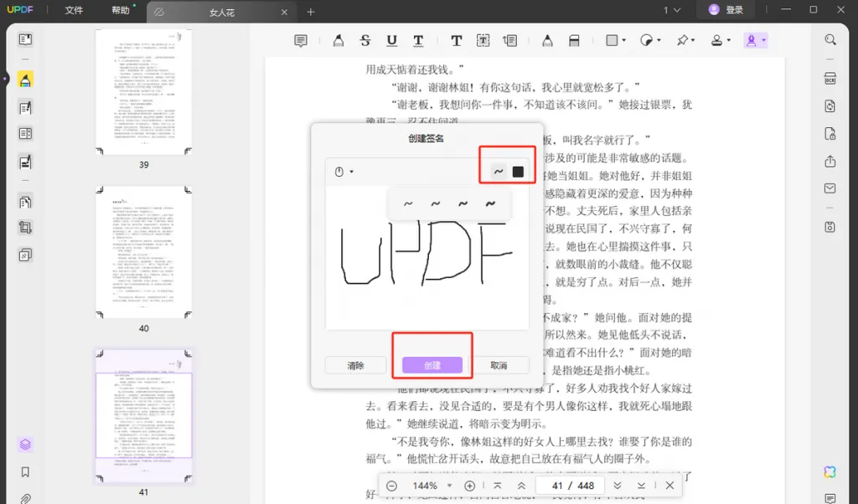
Task: Zoom out with the minus button
Action: click(392, 486)
